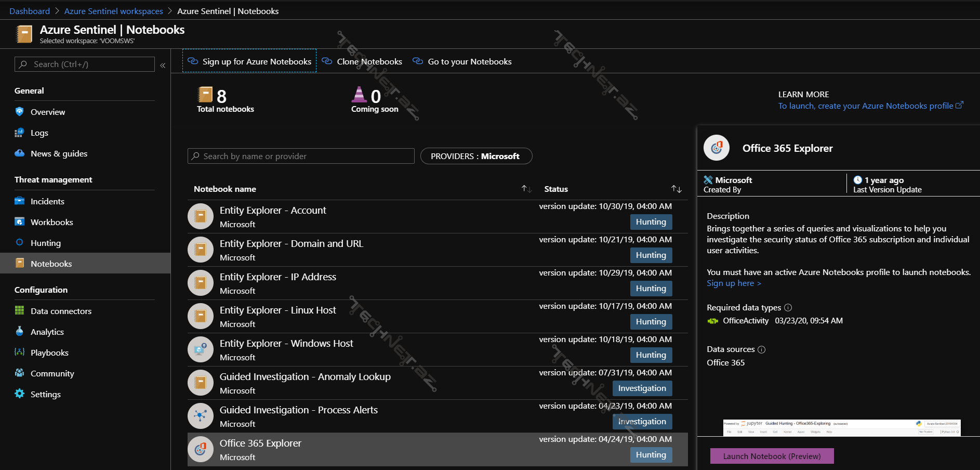Click the Overview shield icon in sidebar
The image size is (980, 470).
(x=20, y=112)
